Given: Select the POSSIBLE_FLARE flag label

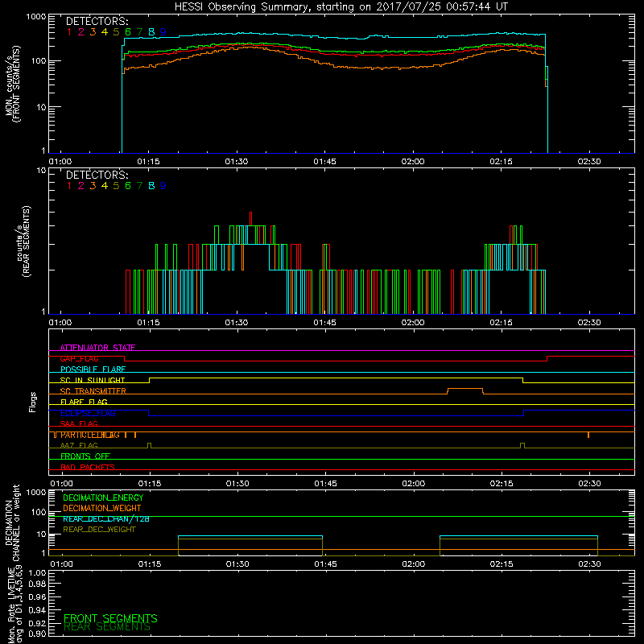Looking at the screenshot, I should tap(93, 369).
